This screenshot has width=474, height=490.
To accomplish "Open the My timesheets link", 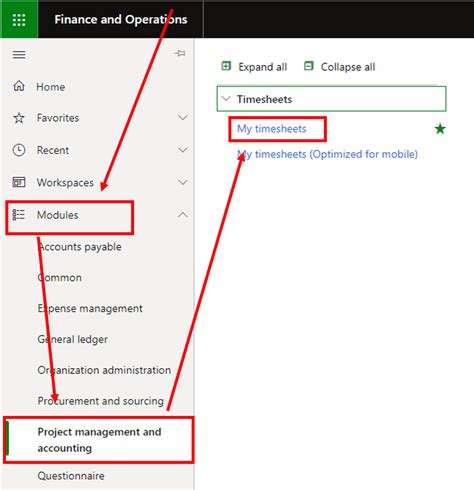I will point(272,129).
